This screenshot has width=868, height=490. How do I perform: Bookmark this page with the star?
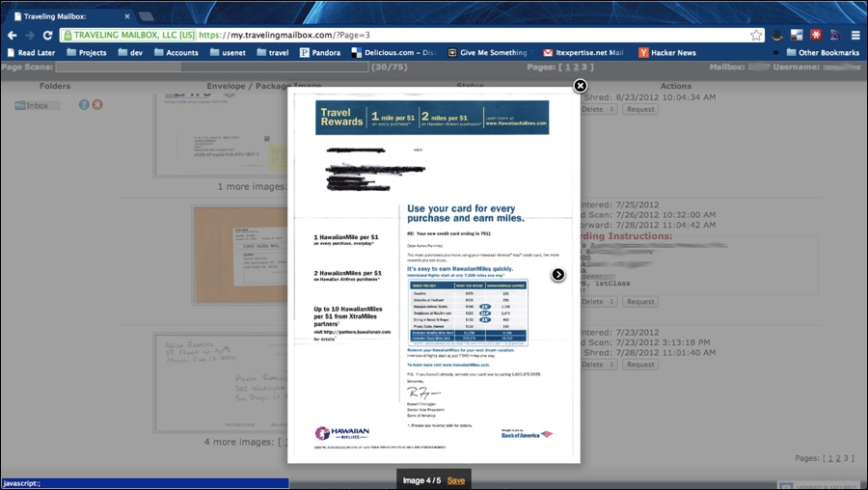(755, 35)
